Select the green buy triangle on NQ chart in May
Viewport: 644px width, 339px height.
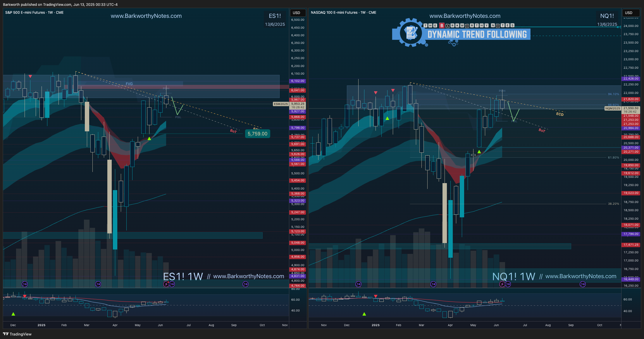coord(479,152)
